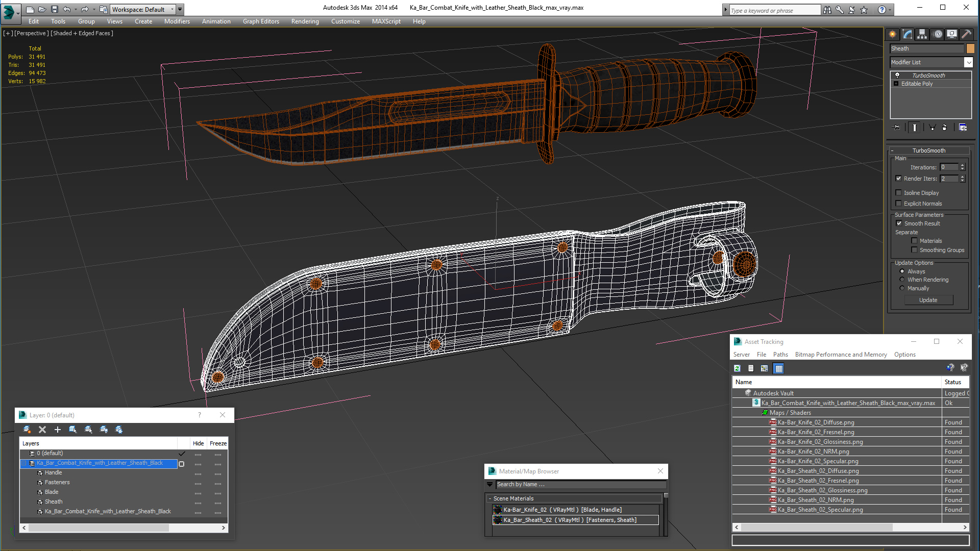
Task: Open the Modify command panel tab
Action: [x=908, y=34]
